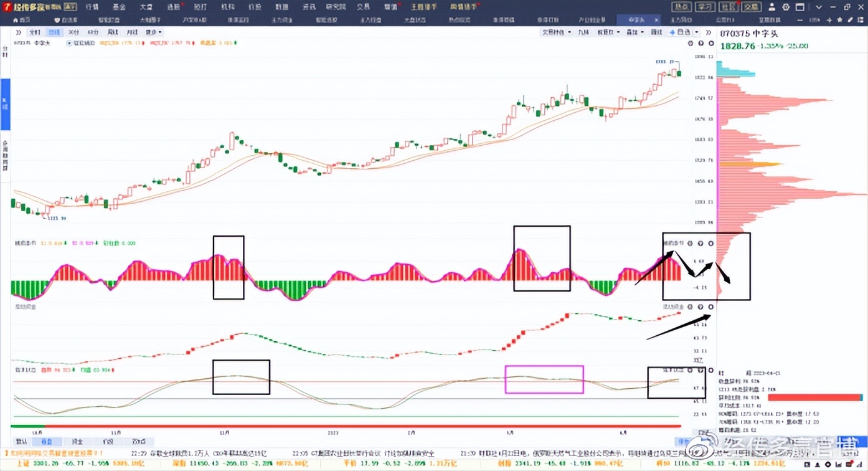Open the shield watchlist icon (自选股)

point(57,20)
